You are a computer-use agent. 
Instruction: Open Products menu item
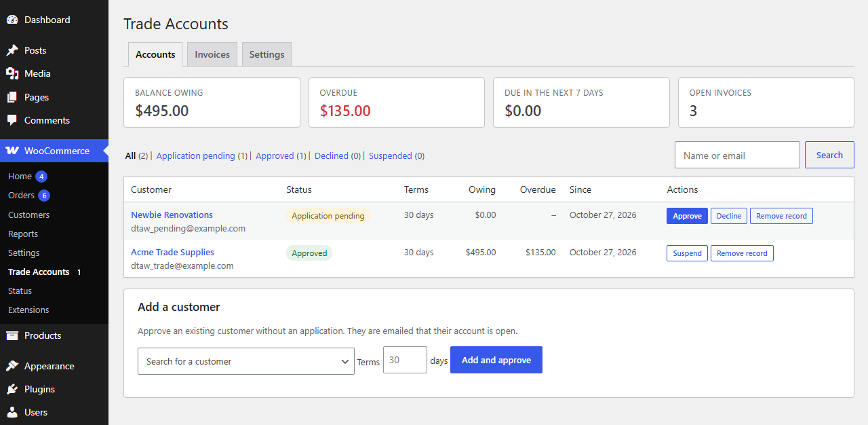(54, 335)
